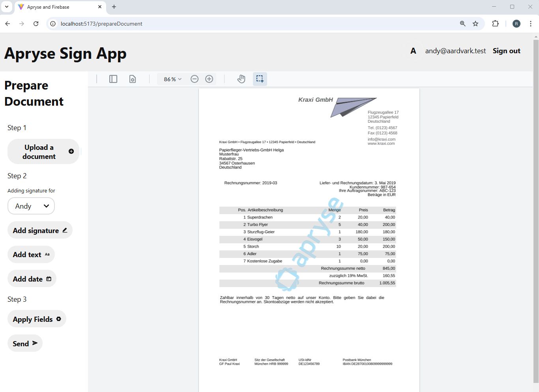Open the browser zoom magnifier icon
The width and height of the screenshot is (539, 392).
click(463, 24)
